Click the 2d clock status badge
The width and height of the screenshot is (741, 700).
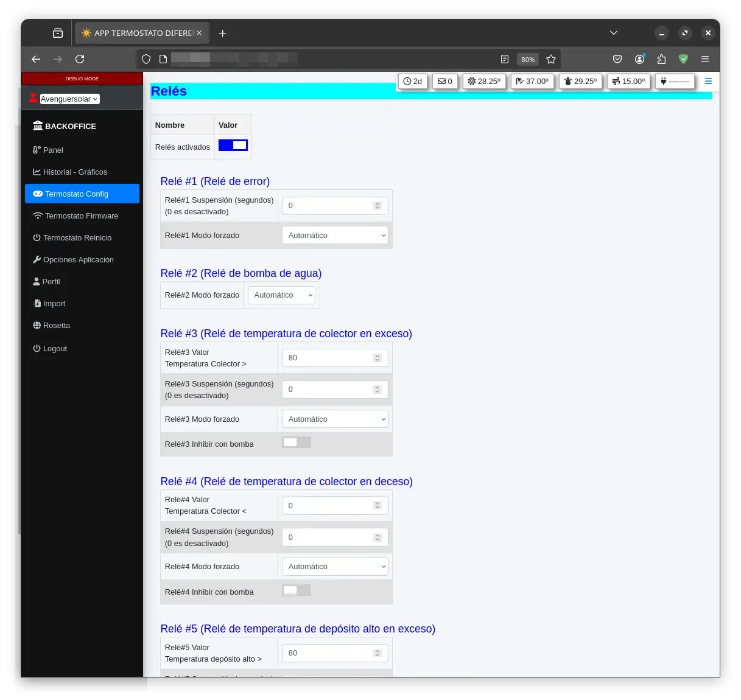pos(413,81)
